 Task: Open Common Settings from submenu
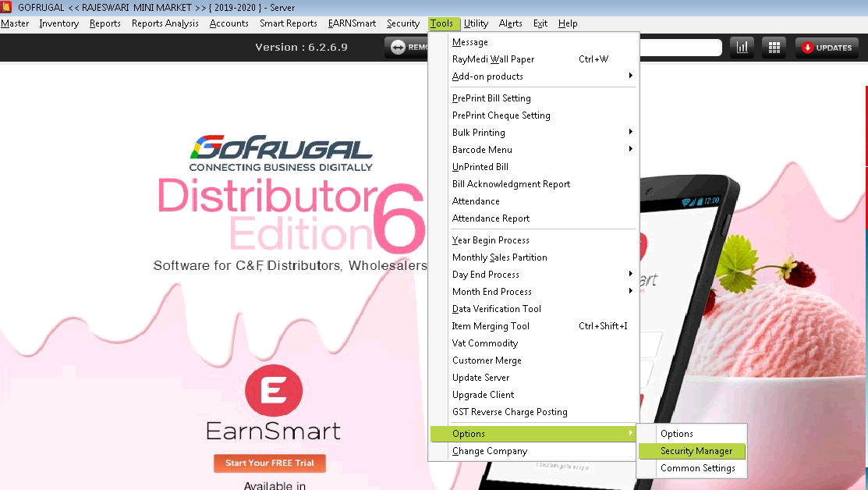click(x=697, y=468)
